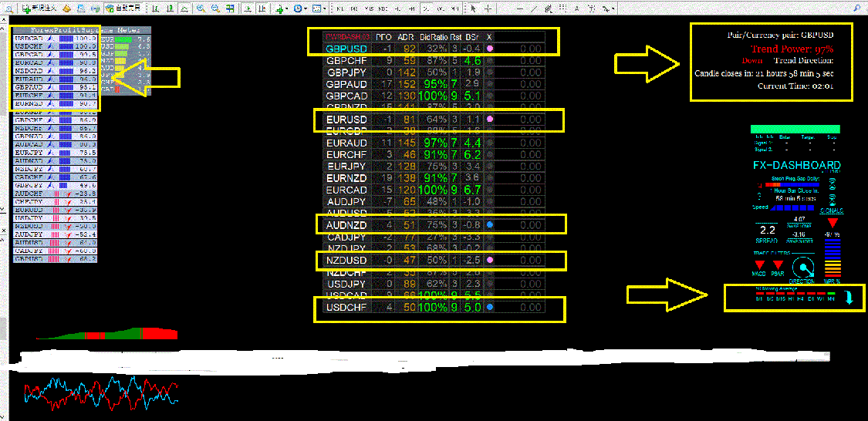Screen dimensions: 868x421
Task: Click the BidRatio column header
Action: tap(432, 36)
